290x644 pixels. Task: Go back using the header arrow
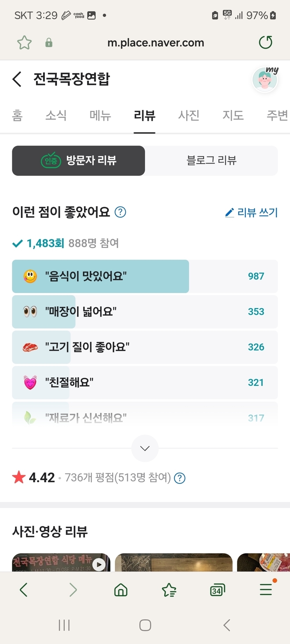point(17,79)
